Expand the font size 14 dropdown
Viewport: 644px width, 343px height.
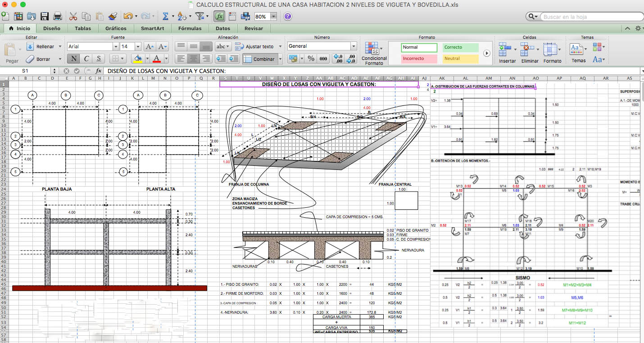(138, 46)
